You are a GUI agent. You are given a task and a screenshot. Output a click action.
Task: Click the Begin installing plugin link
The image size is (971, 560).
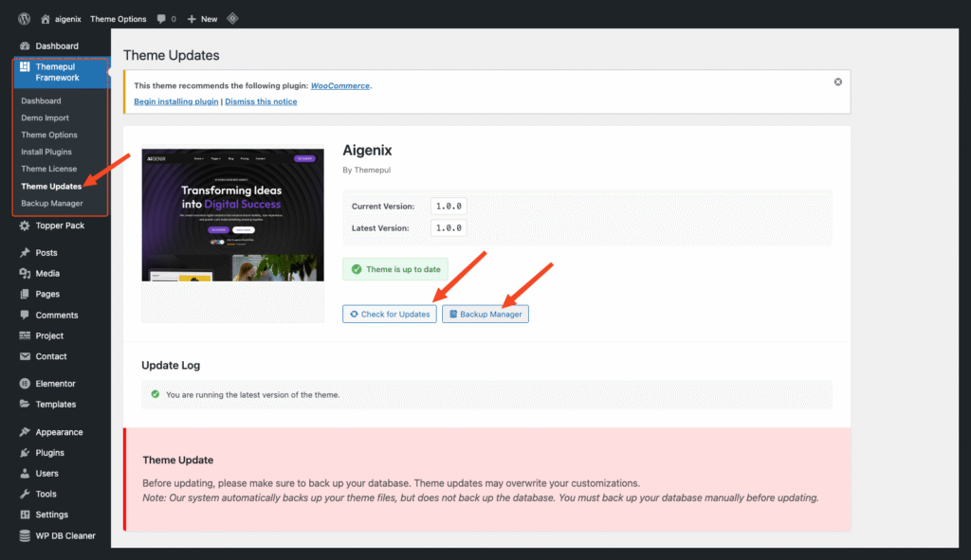175,101
